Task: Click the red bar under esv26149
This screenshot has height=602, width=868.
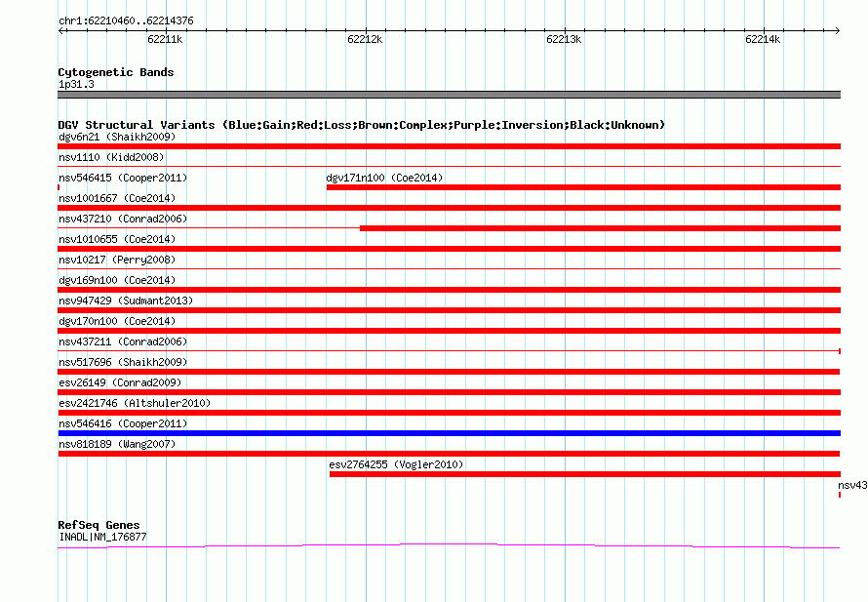Action: point(449,392)
